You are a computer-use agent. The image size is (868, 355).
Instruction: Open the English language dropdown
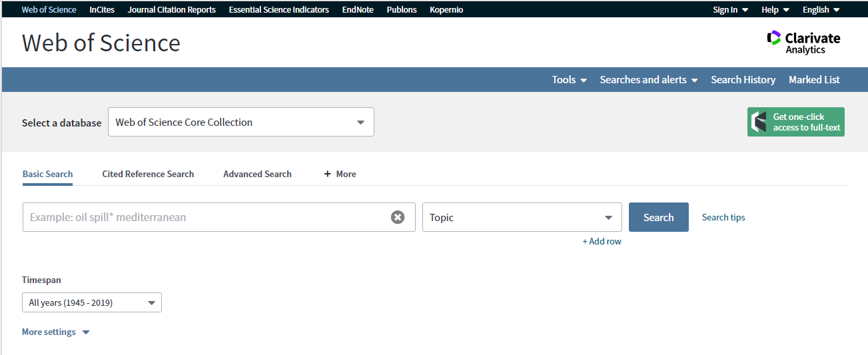pyautogui.click(x=821, y=9)
